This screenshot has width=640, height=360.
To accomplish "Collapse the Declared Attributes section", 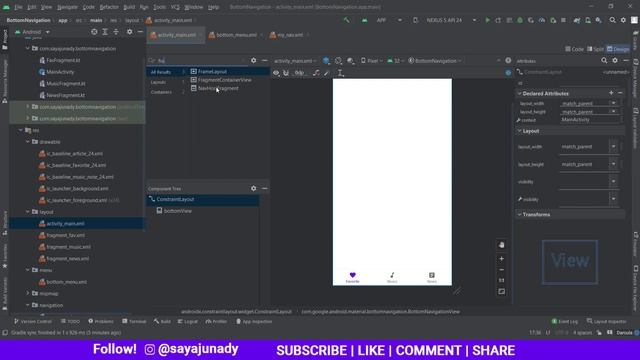I will [520, 93].
